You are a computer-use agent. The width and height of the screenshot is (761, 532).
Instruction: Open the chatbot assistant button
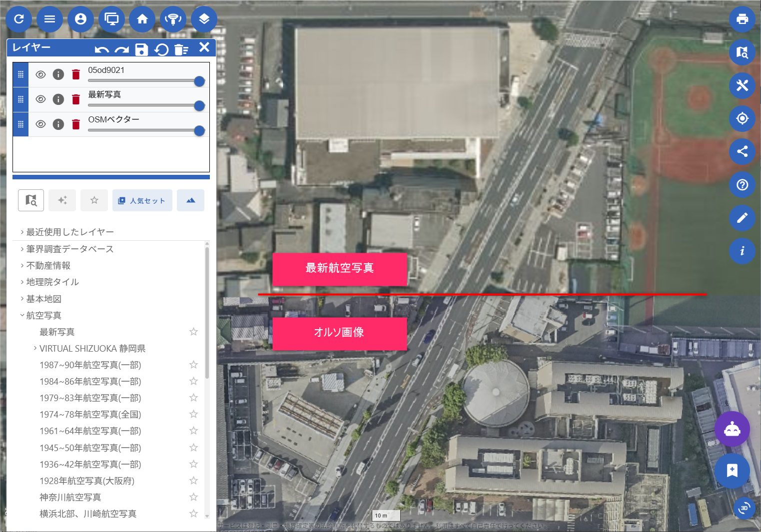(732, 429)
